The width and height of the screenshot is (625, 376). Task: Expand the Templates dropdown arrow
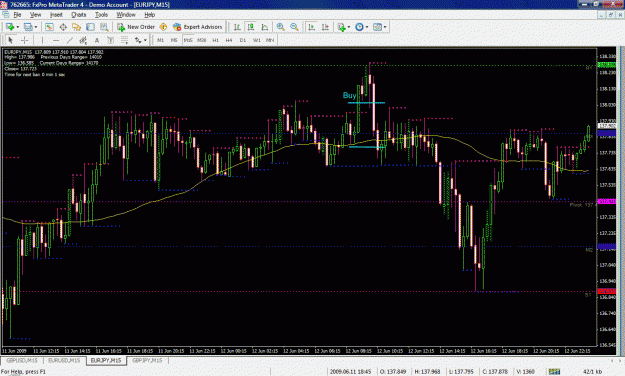click(385, 27)
